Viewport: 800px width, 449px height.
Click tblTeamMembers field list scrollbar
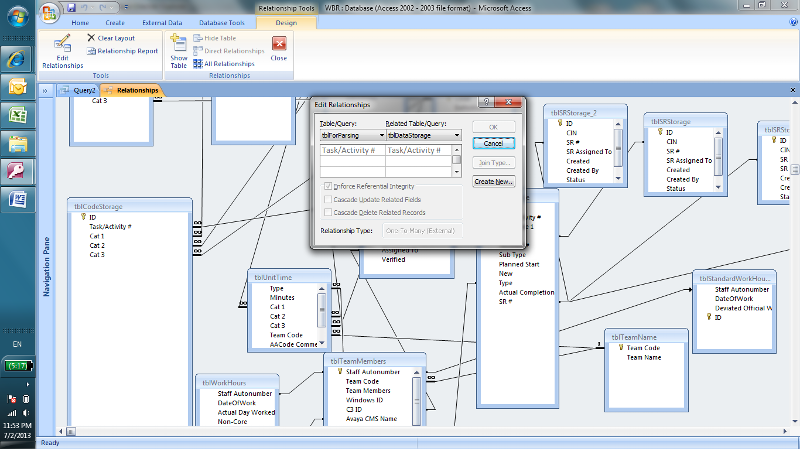tap(417, 396)
